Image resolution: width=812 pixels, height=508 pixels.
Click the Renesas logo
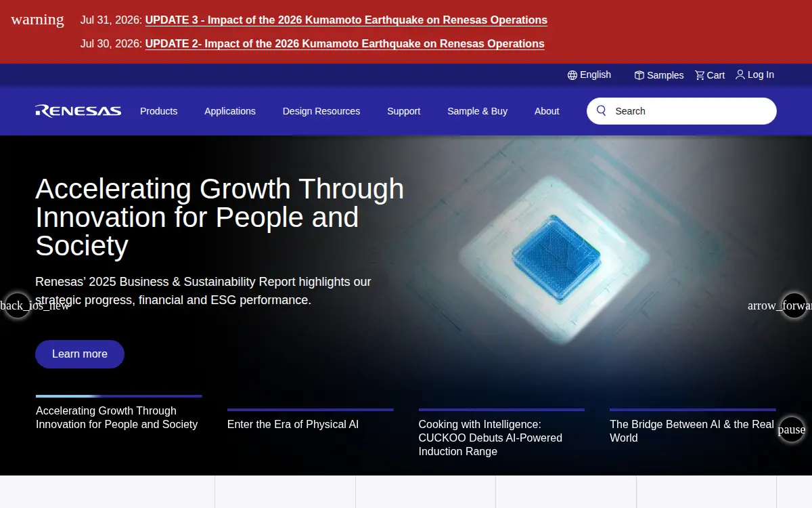[78, 111]
